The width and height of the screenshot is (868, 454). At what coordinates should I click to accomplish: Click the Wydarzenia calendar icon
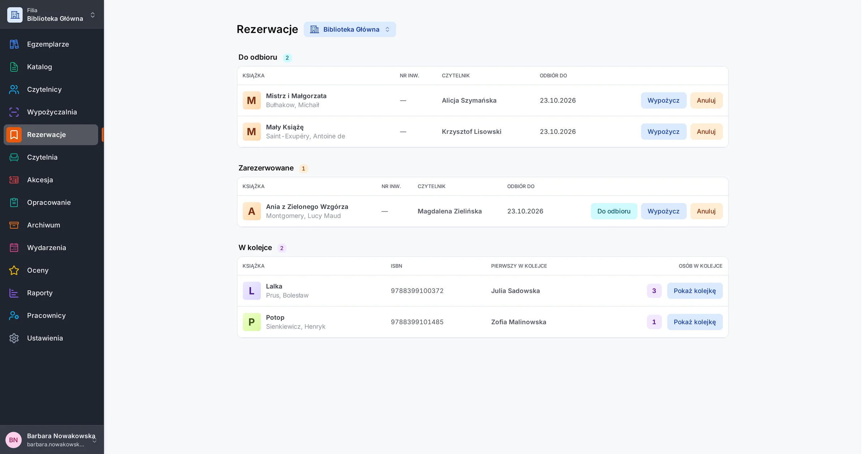pos(14,248)
